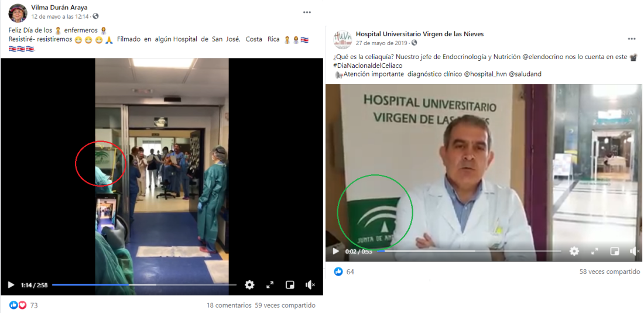Open Hospital Universitario Virgen de las Nieves page
644x313 pixels.
pos(419,34)
